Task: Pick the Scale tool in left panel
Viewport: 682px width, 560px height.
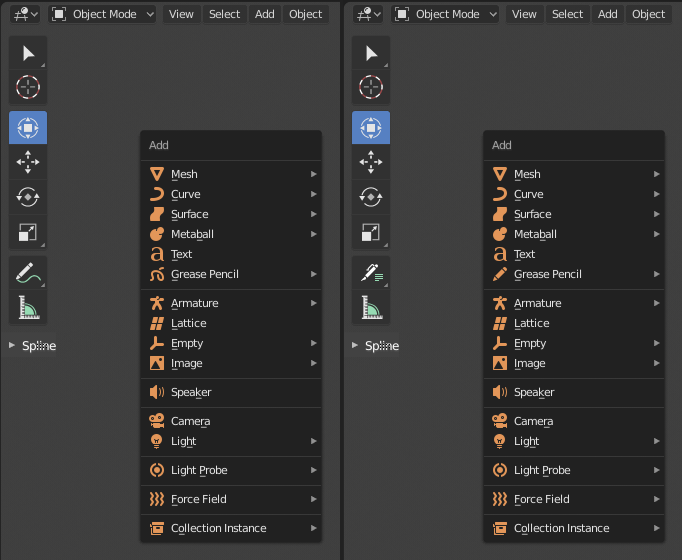Action: pyautogui.click(x=28, y=232)
